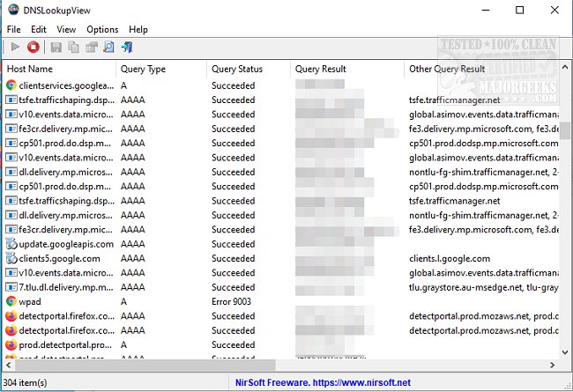573x392 pixels.
Task: Click the Chrome icon beside wpad
Action: coord(11,301)
